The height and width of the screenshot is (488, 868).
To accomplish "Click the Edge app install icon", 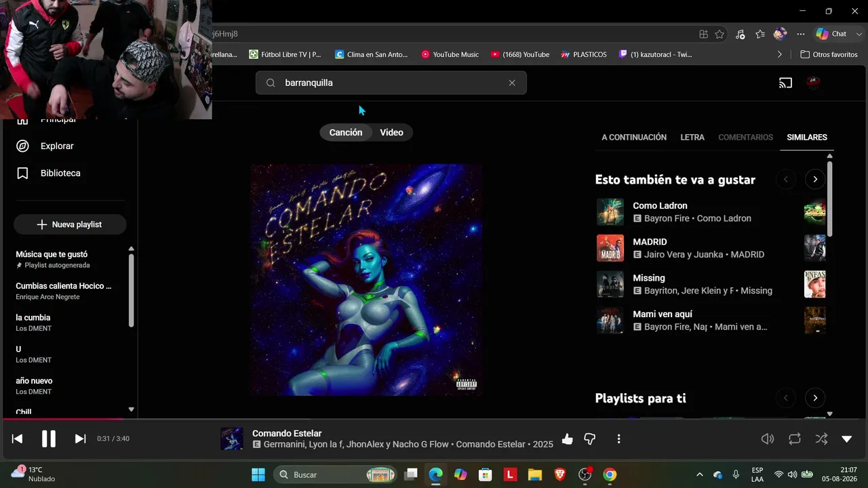I will click(x=704, y=34).
